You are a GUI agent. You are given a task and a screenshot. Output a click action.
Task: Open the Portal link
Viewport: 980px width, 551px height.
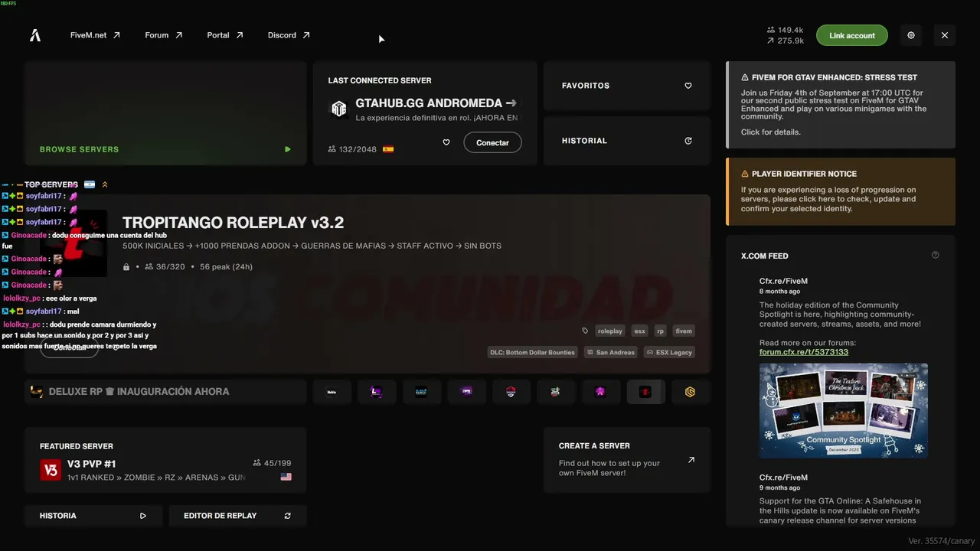tap(225, 35)
